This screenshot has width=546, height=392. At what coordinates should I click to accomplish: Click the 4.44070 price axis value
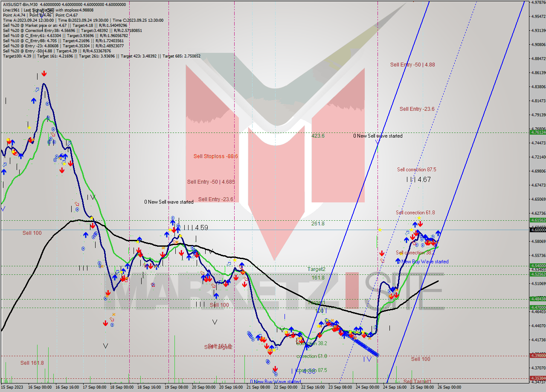(x=538, y=326)
